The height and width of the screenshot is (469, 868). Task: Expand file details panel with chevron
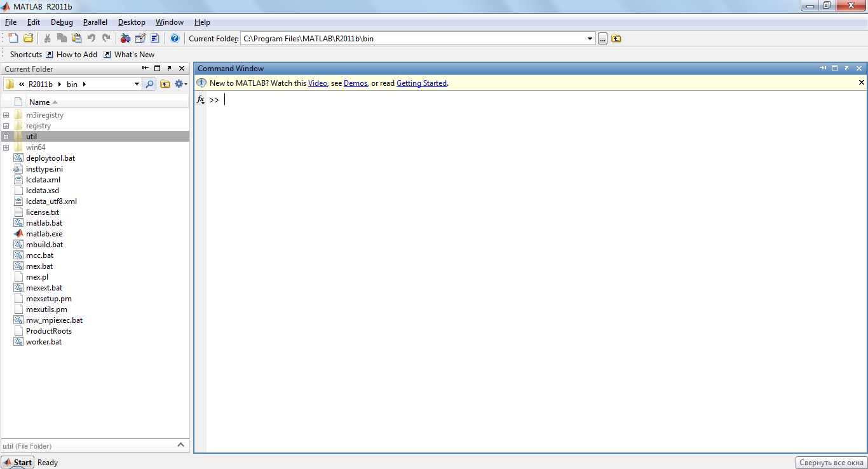(x=180, y=445)
